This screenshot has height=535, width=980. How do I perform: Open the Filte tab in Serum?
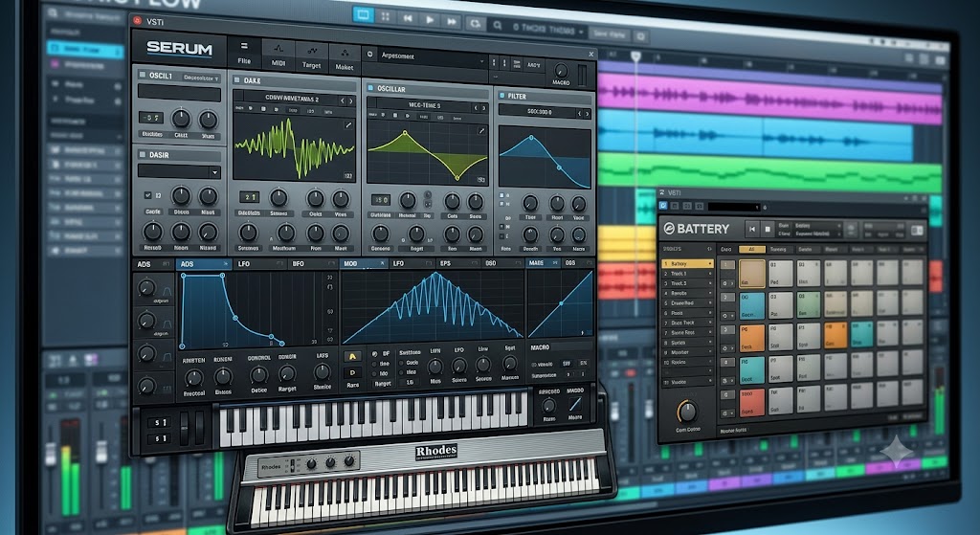pyautogui.click(x=244, y=54)
